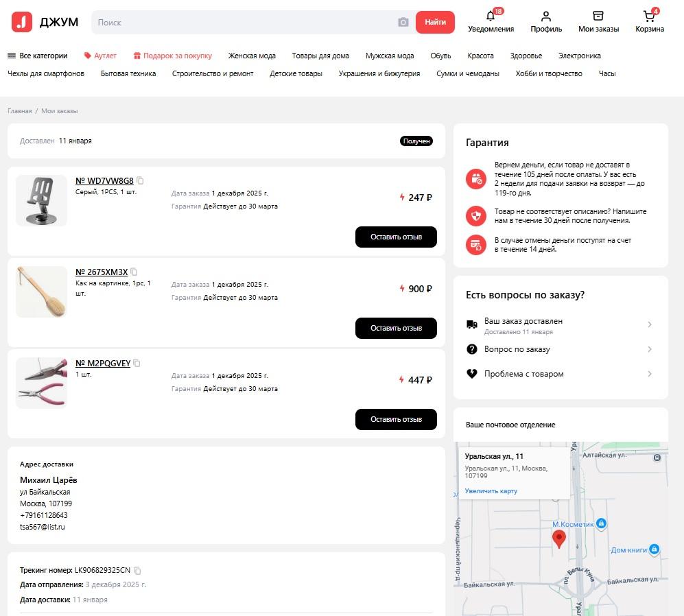Expand the 'Ваш заказ доставлен' row
The height and width of the screenshot is (616, 684).
click(560, 325)
